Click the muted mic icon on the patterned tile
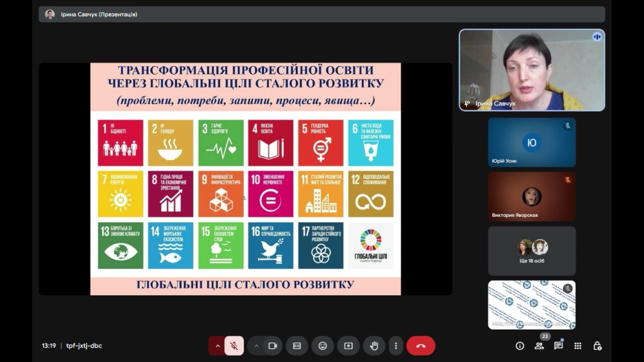This screenshot has width=644, height=362. click(x=568, y=288)
